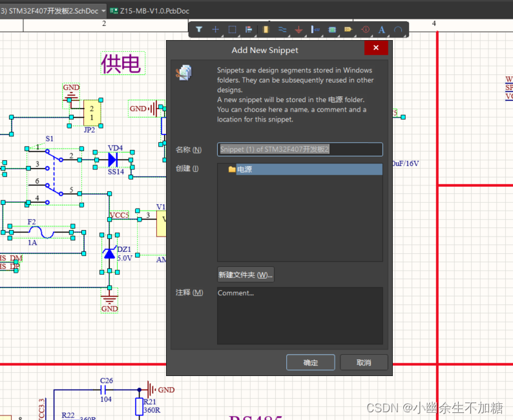This screenshot has width=513, height=420.
Task: Click the 电源 folder icon
Action: [232, 169]
